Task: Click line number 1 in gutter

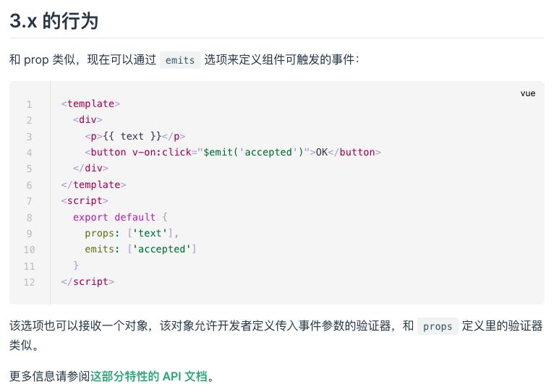Action: (30, 104)
